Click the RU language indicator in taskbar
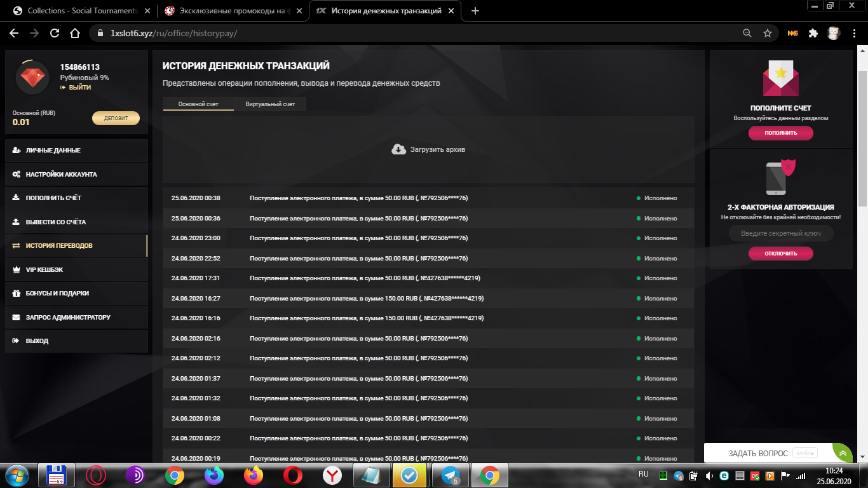Image resolution: width=868 pixels, height=488 pixels. [x=644, y=474]
